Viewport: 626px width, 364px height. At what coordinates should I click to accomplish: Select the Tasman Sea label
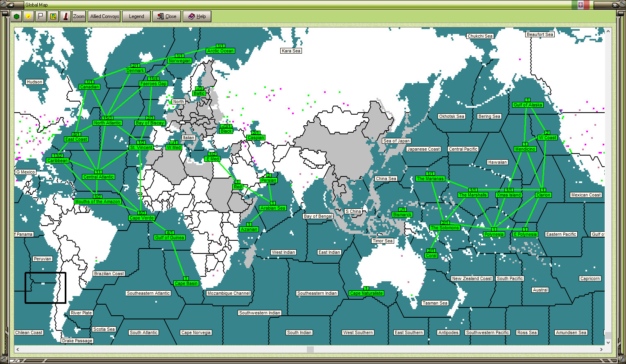435,303
